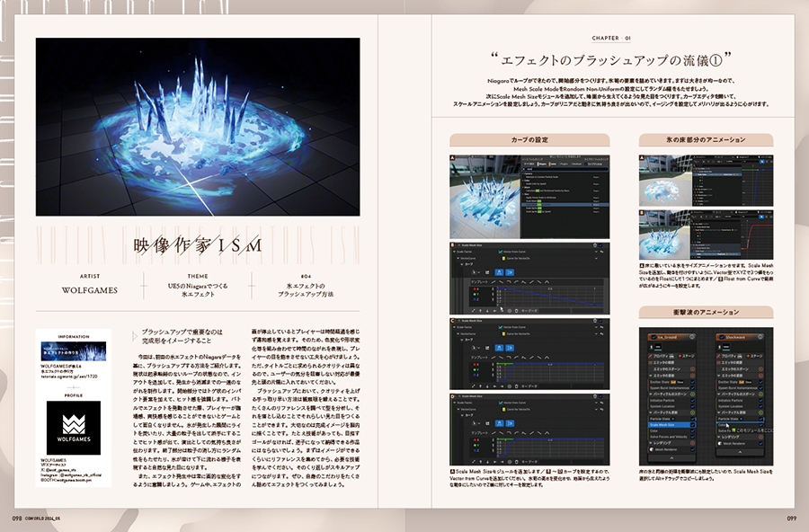Select Game filter tab in panel A
This screenshot has height=532, width=809.
coord(552,164)
